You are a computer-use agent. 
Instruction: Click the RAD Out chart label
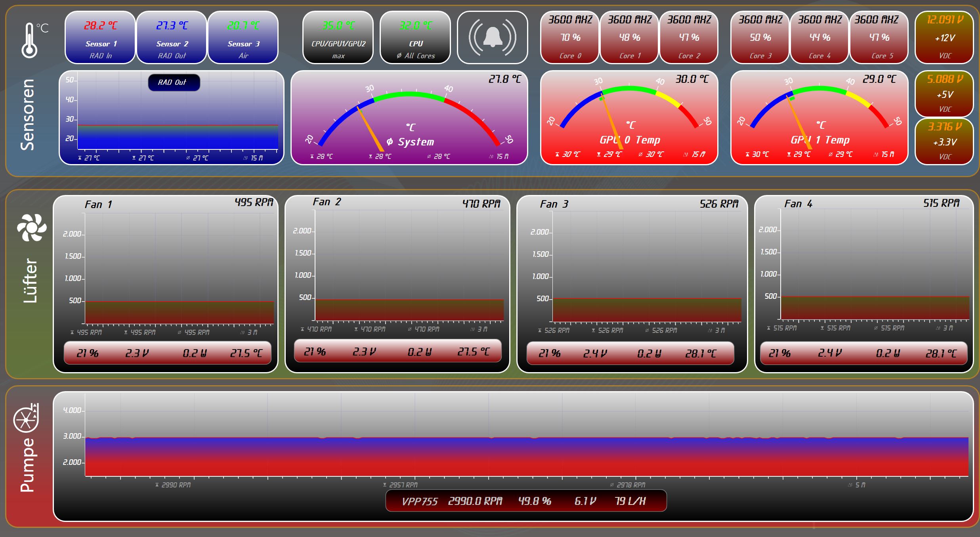[174, 82]
